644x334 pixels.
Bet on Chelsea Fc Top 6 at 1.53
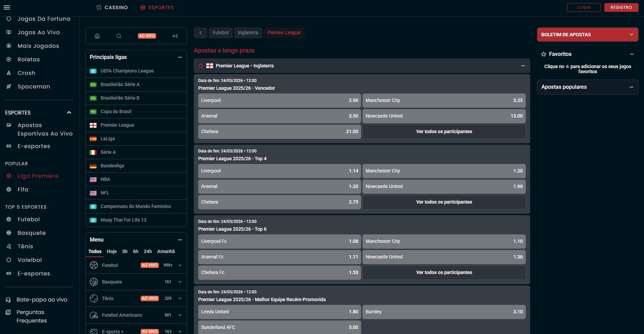pos(279,273)
